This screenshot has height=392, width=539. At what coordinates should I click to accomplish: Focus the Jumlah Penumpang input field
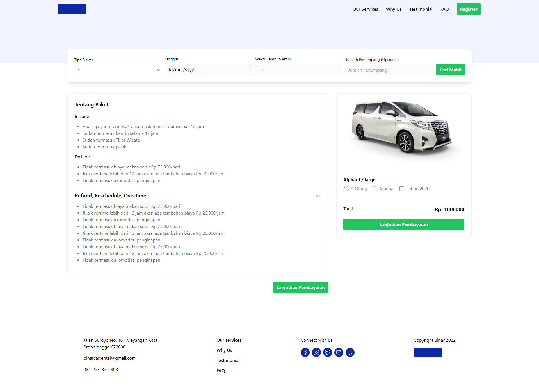[389, 70]
